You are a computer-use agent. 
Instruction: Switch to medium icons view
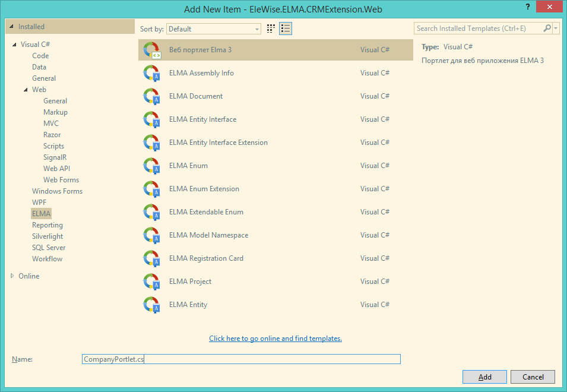(271, 29)
